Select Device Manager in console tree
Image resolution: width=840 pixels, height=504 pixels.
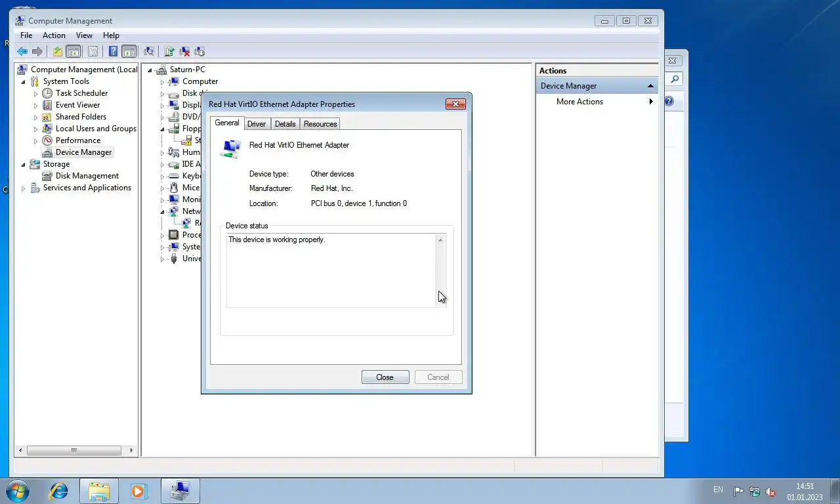pyautogui.click(x=83, y=152)
